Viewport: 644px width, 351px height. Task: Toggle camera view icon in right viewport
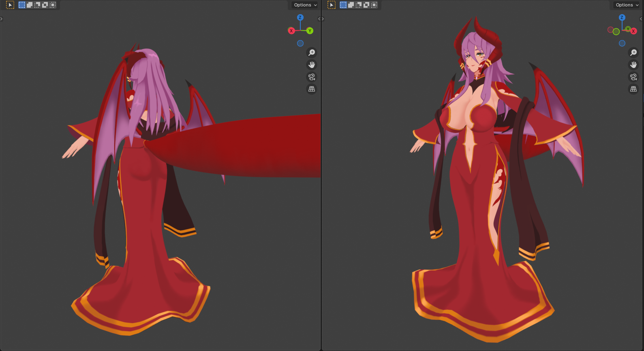click(x=633, y=77)
